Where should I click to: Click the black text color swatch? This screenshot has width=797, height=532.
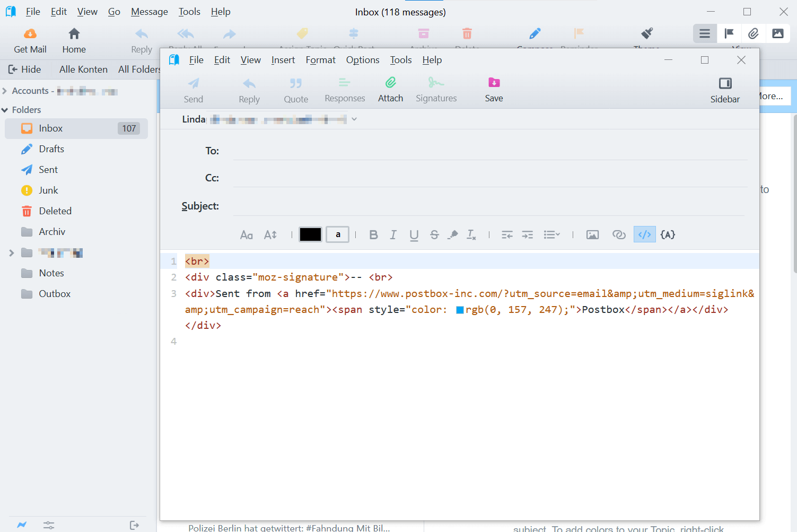[x=310, y=234]
